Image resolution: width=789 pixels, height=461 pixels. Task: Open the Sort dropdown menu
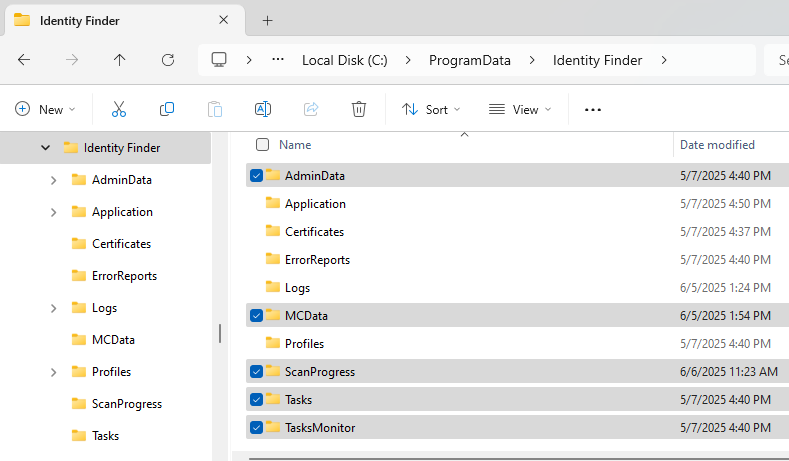(x=431, y=109)
